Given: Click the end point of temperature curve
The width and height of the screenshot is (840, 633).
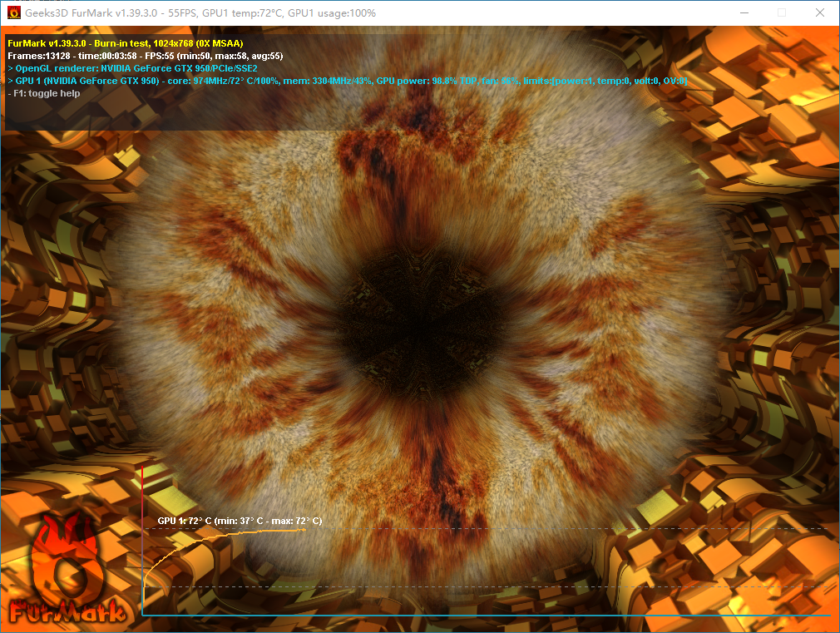Looking at the screenshot, I should click(x=304, y=530).
